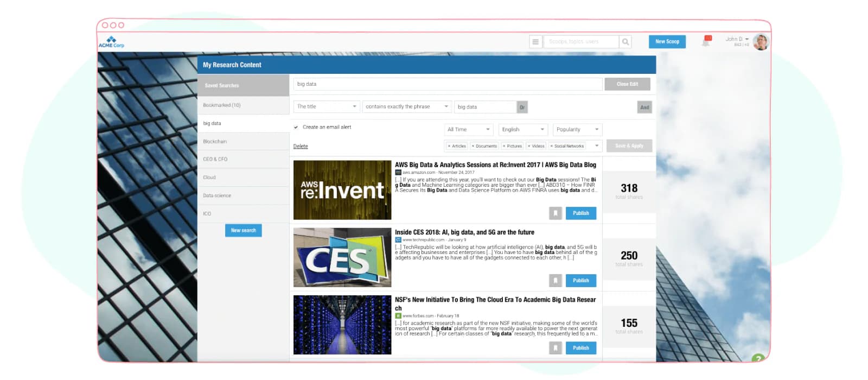Click the Close Edit button

tap(627, 84)
